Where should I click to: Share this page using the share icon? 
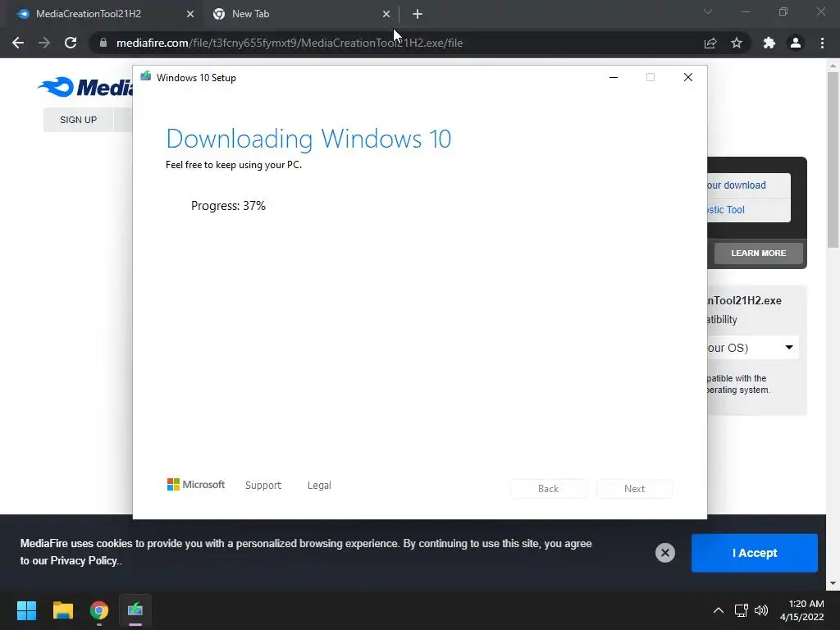click(710, 43)
